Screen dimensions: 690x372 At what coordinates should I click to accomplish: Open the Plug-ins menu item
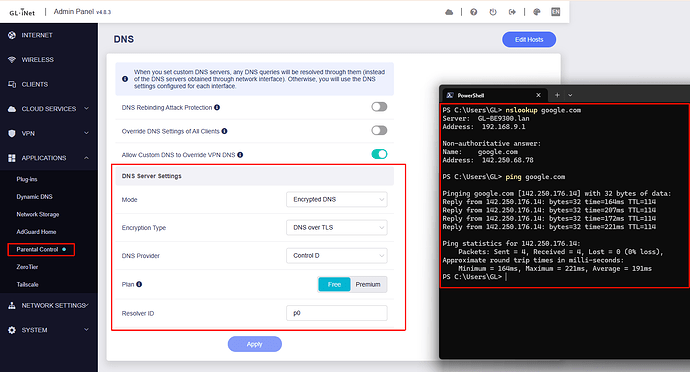click(27, 179)
